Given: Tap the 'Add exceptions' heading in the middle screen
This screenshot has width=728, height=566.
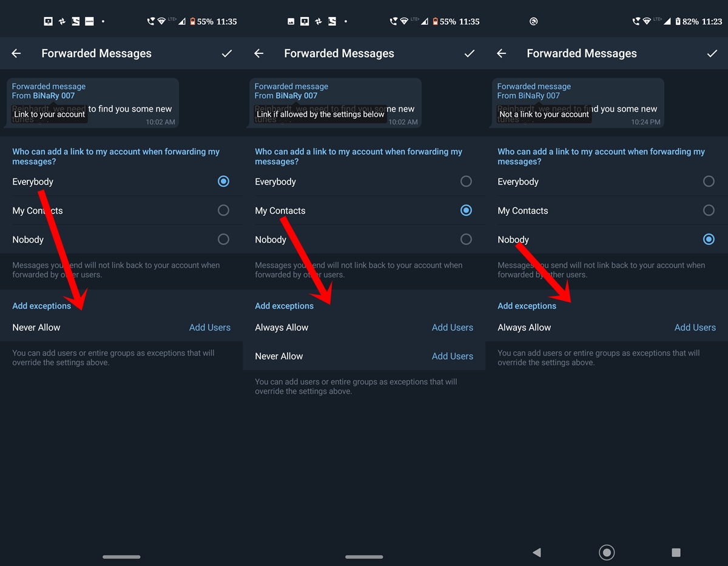Looking at the screenshot, I should (x=285, y=306).
